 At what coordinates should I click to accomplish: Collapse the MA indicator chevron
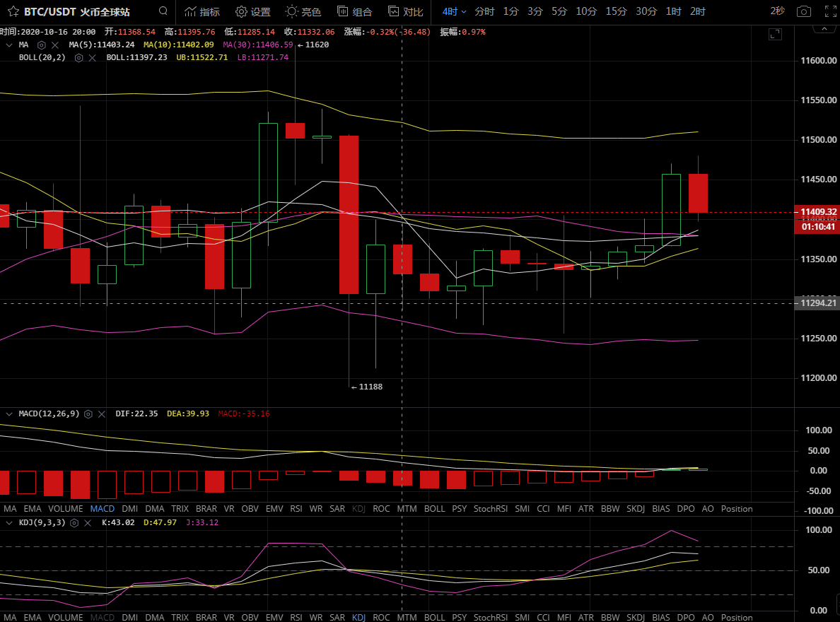8,45
